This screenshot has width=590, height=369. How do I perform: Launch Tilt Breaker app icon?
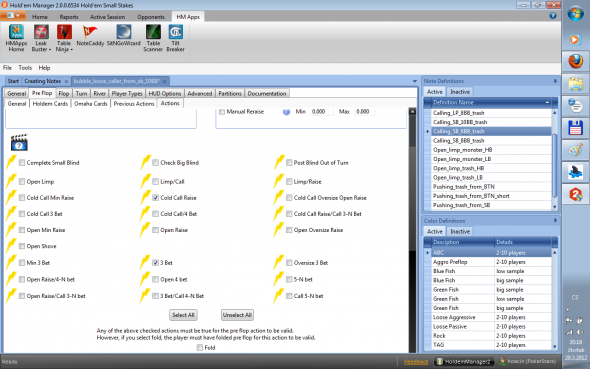pos(175,32)
